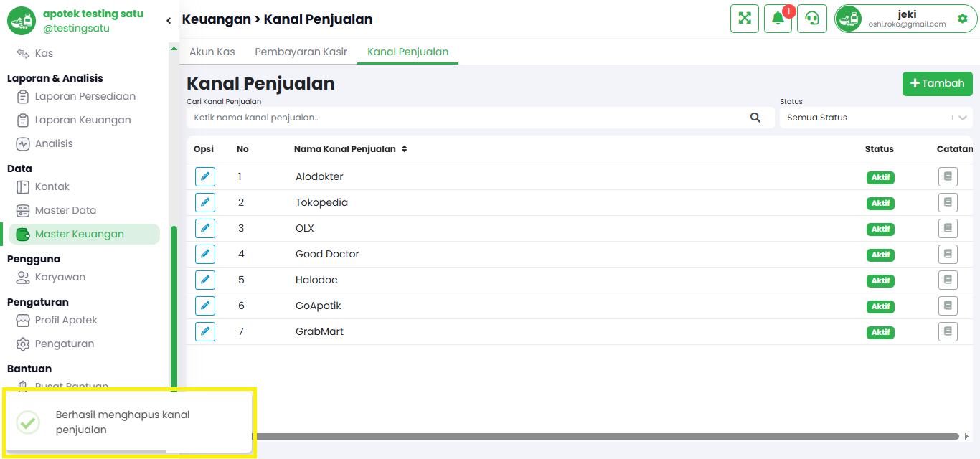This screenshot has height=459, width=980.
Task: Open the Karyawan menu item
Action: (60, 277)
